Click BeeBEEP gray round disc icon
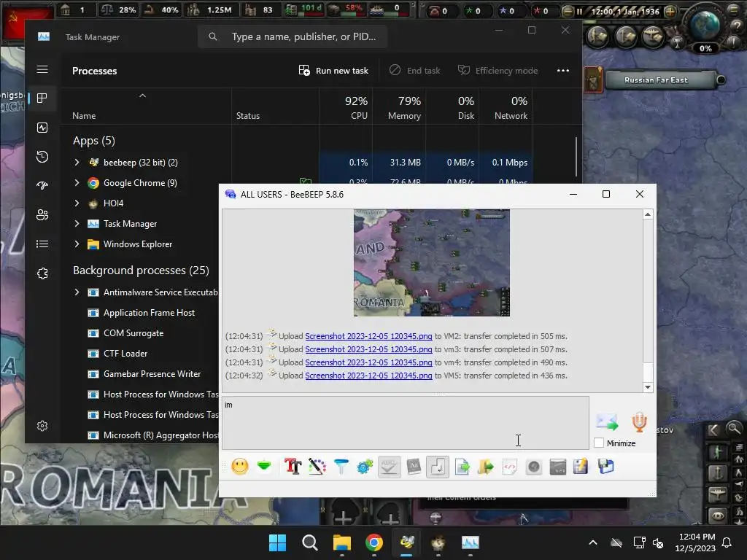Image resolution: width=747 pixels, height=560 pixels. pyautogui.click(x=533, y=467)
